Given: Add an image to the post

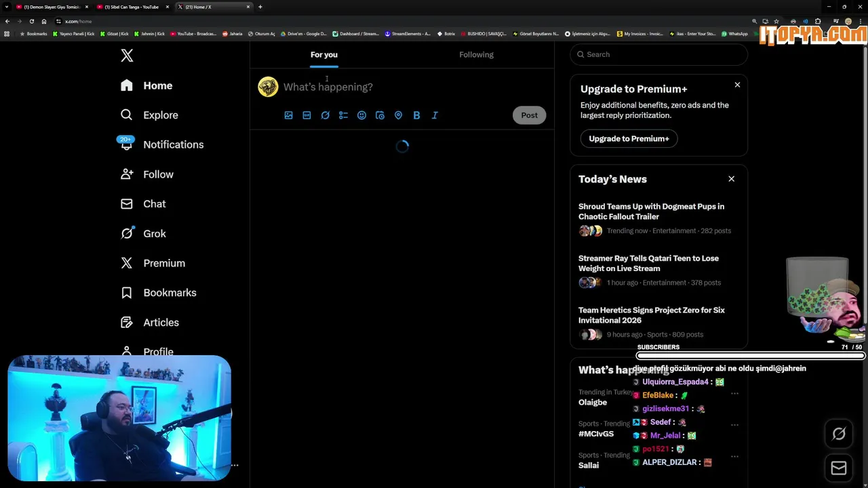Looking at the screenshot, I should click(x=288, y=115).
